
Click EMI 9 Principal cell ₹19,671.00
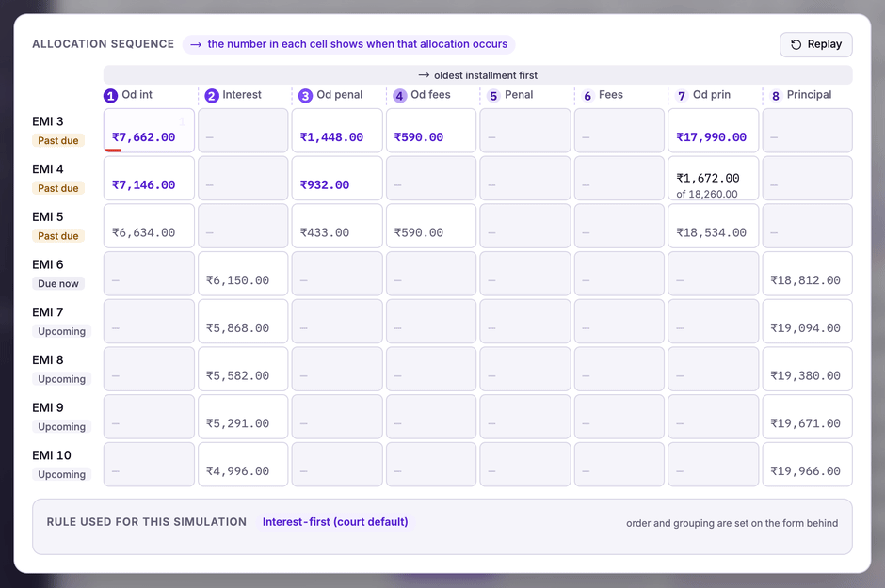coord(808,417)
